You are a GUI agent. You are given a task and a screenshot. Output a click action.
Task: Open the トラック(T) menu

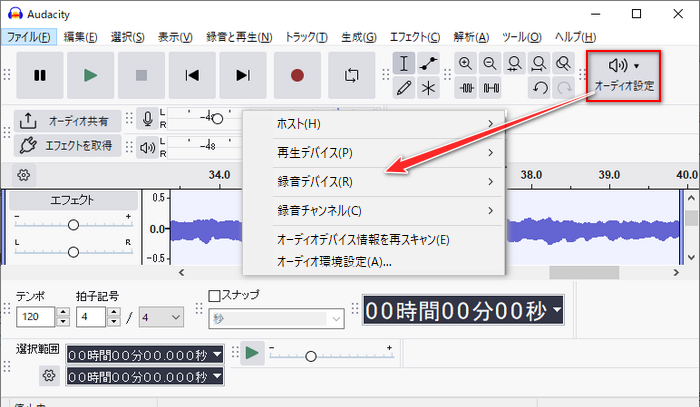click(306, 37)
